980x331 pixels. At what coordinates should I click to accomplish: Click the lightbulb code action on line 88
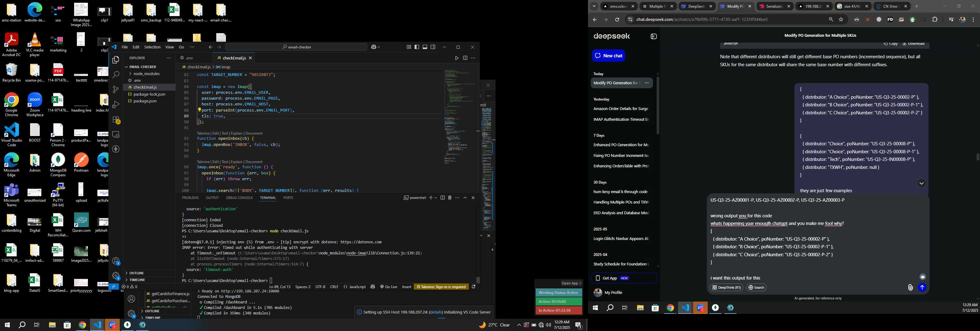(199, 110)
